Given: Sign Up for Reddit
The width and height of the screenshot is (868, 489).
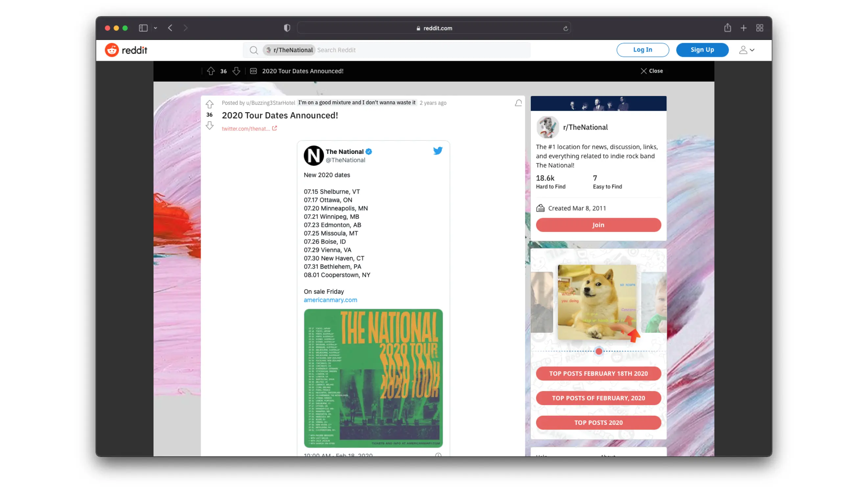Looking at the screenshot, I should point(702,50).
